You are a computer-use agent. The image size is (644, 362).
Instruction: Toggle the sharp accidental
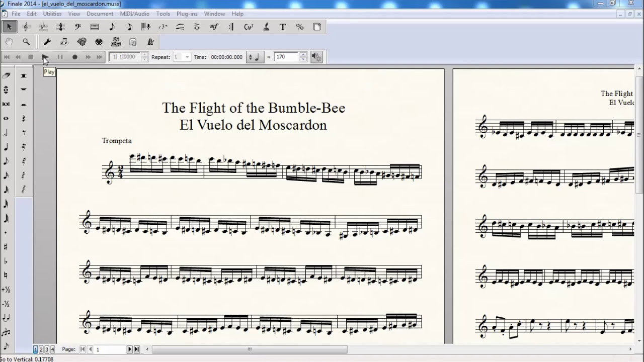pyautogui.click(x=6, y=247)
